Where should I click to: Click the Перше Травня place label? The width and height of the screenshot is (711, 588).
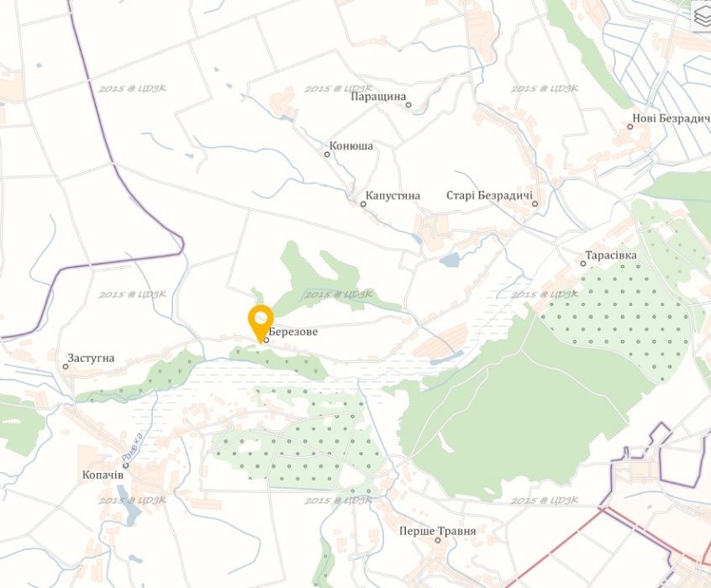tap(438, 531)
